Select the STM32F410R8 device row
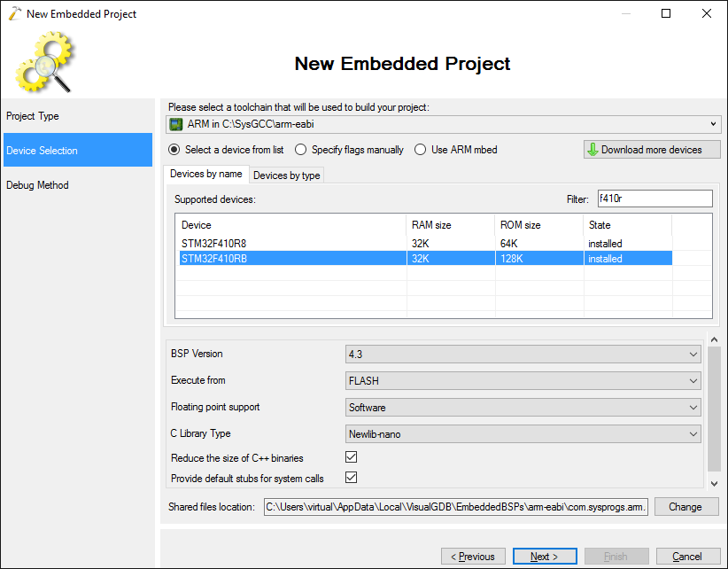The image size is (728, 569). pos(426,244)
